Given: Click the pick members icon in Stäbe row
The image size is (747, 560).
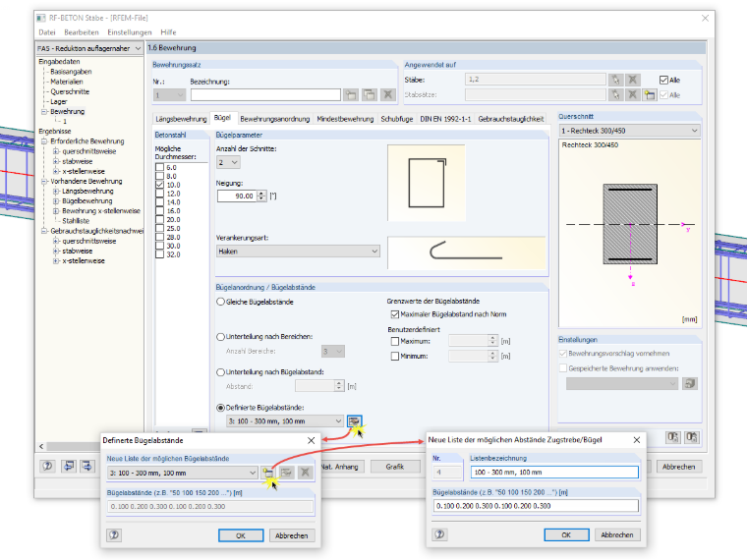Looking at the screenshot, I should coord(615,80).
